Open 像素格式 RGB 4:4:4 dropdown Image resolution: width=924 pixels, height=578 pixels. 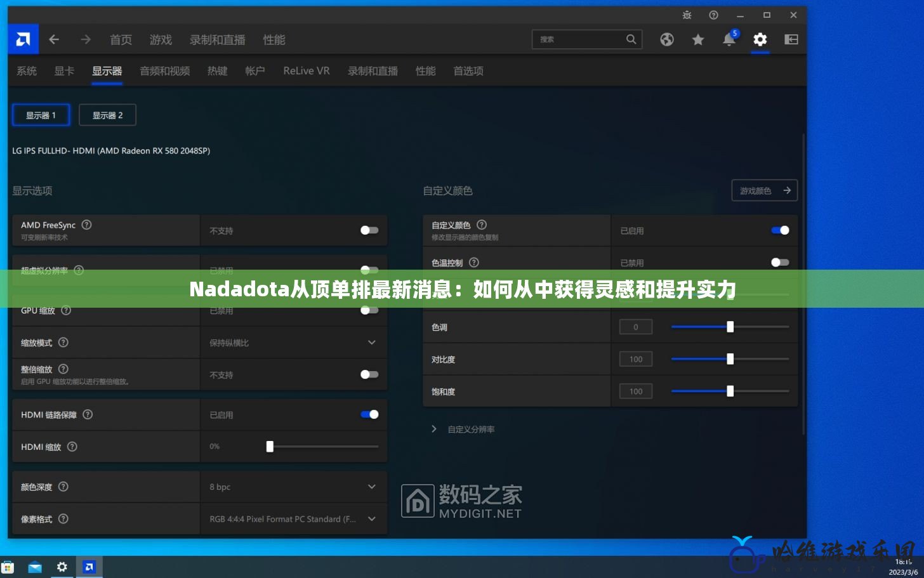coord(294,519)
